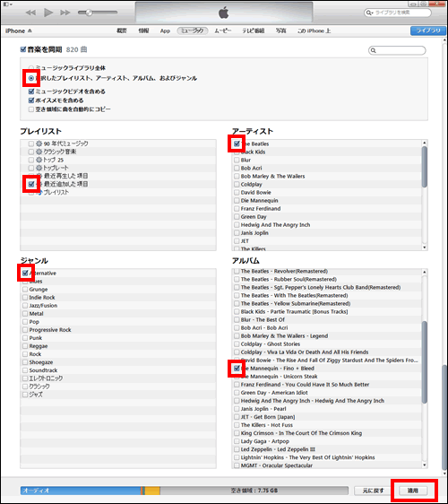Uncheck Die Mannequin - Fino + Bleed album
Screen dimensions: 448x504
pos(237,368)
